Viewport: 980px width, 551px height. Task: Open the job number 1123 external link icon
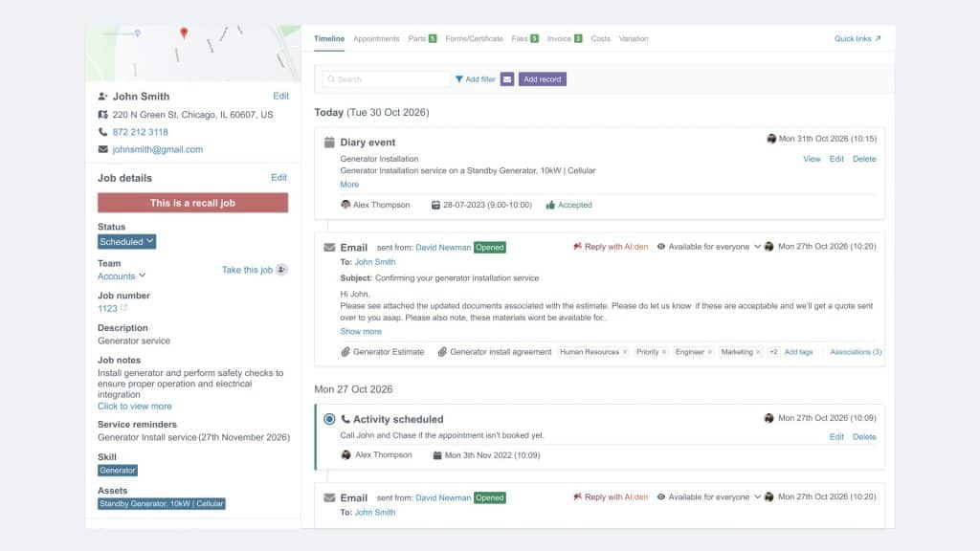(x=123, y=308)
